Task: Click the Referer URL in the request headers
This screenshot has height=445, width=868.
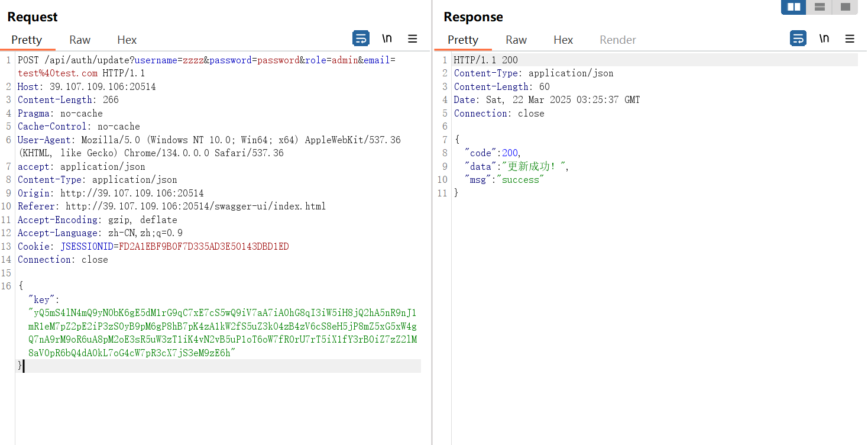Action: point(195,206)
